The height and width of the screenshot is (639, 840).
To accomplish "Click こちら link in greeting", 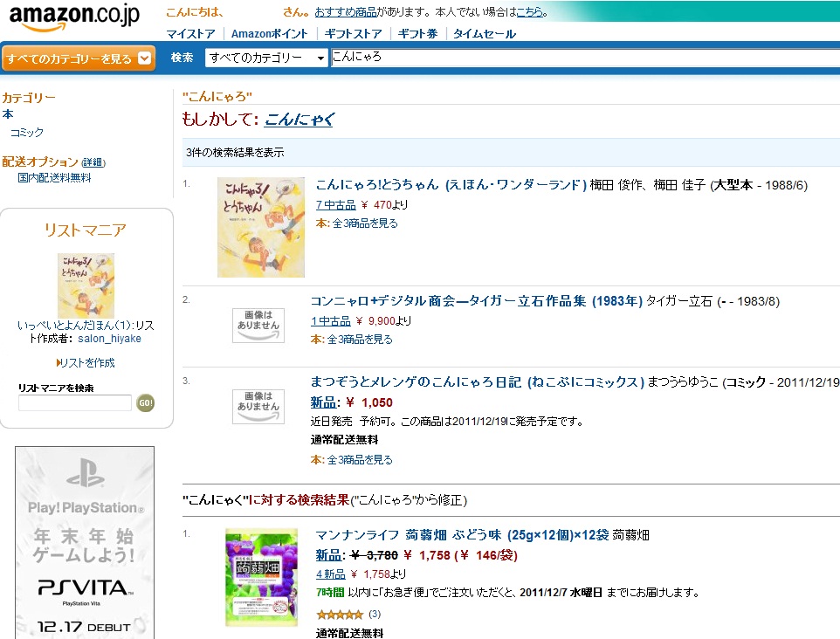I will pyautogui.click(x=529, y=11).
